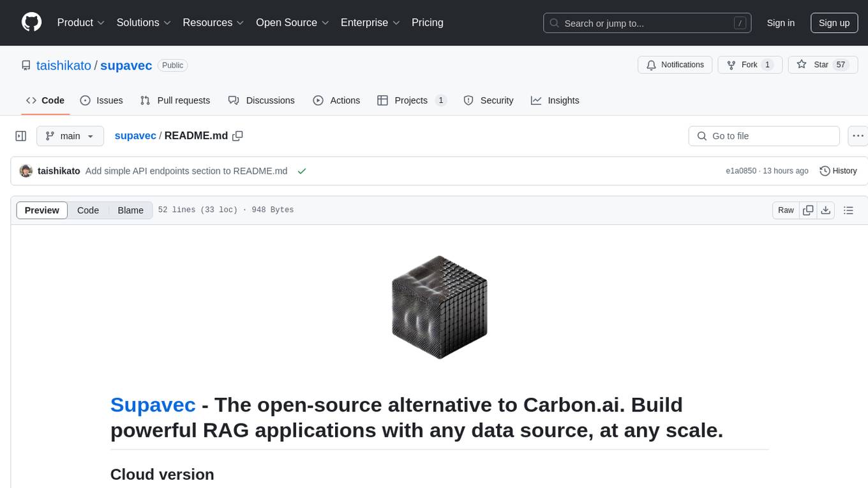Open the taishikato owner profile
Image resolution: width=868 pixels, height=488 pixels.
[x=64, y=65]
